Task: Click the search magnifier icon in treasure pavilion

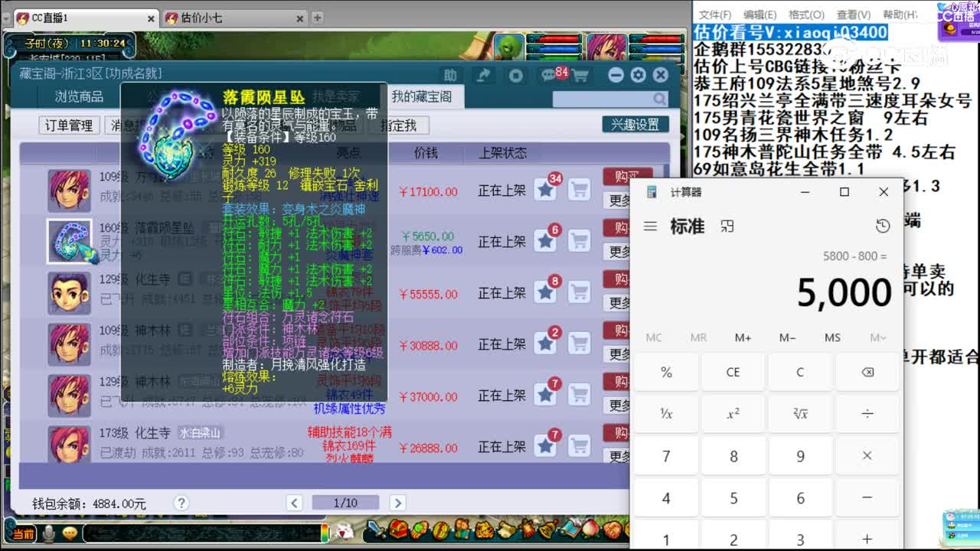Action: coord(659,99)
